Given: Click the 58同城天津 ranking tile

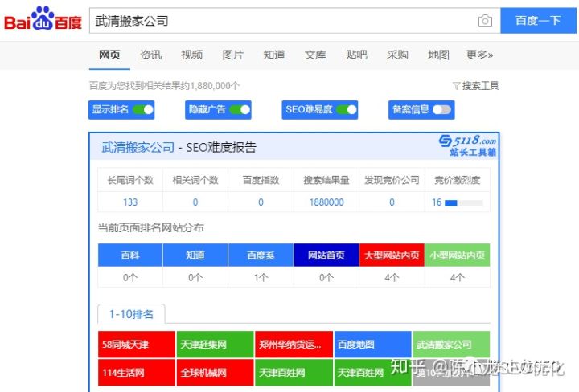Looking at the screenshot, I should [x=137, y=345].
